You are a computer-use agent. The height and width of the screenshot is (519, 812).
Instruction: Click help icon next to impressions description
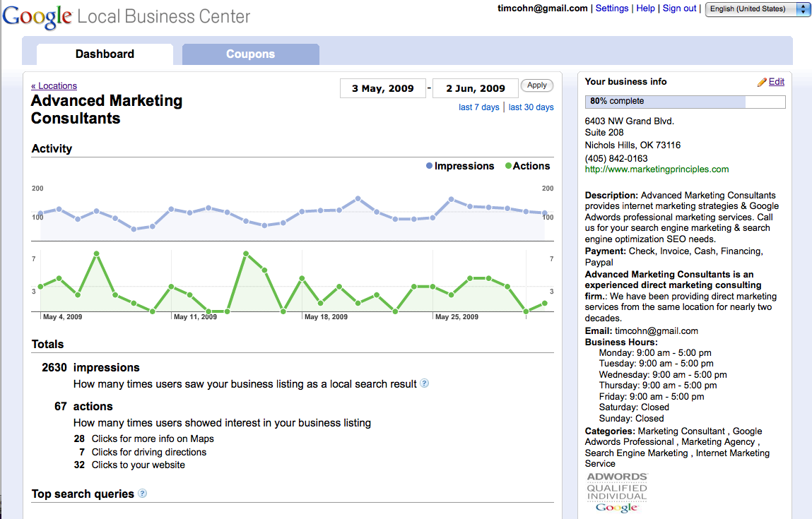tap(424, 383)
